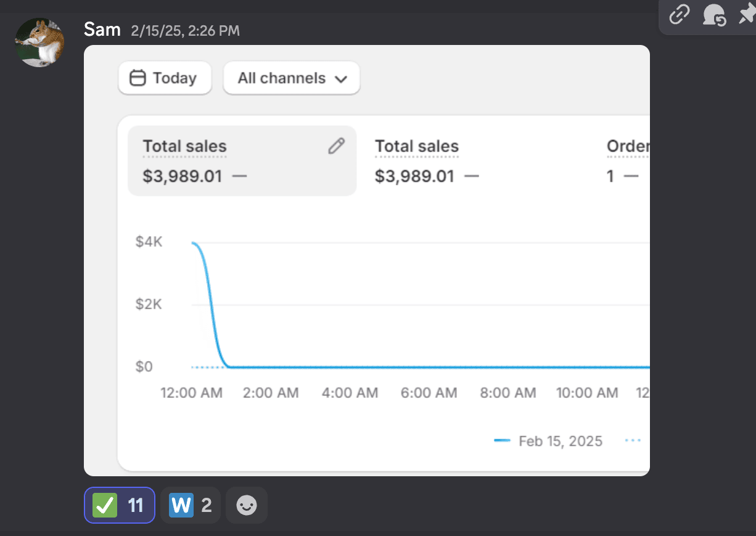Click the chart line peak near $4K
This screenshot has width=756, height=536.
click(195, 243)
